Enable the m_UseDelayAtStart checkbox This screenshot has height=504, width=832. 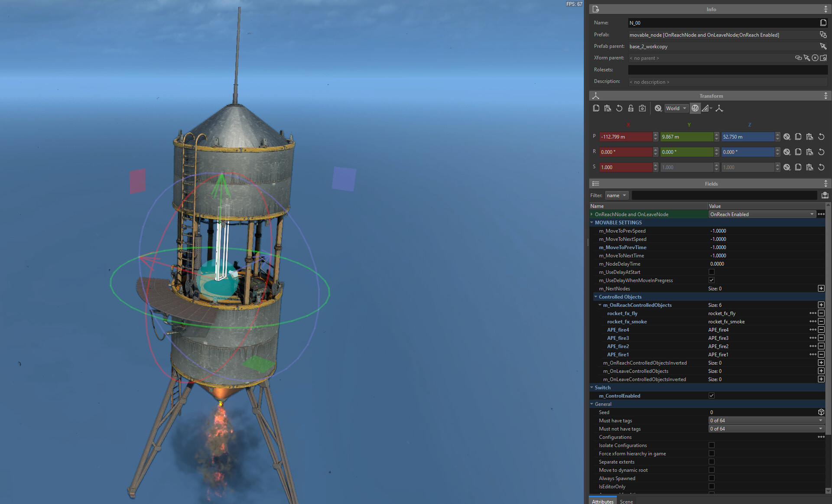click(712, 272)
